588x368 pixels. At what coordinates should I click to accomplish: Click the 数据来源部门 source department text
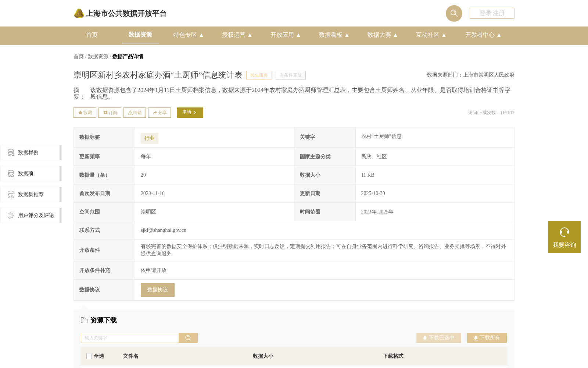tap(471, 75)
